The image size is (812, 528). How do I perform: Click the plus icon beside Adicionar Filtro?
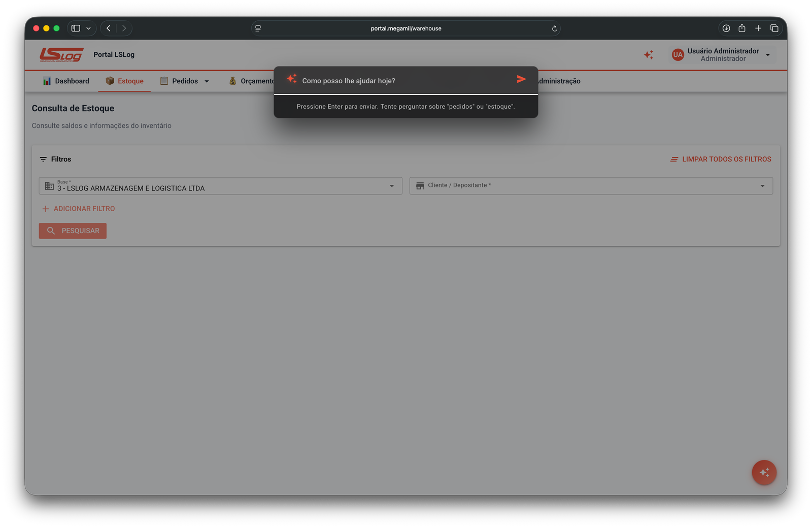45,208
